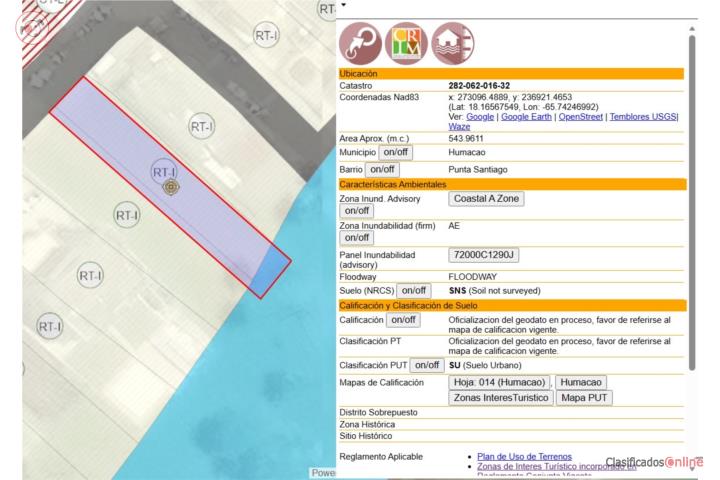Click Calificación y Clasificación de Suelo header
Viewport: 720px width, 480px height.
click(x=512, y=305)
